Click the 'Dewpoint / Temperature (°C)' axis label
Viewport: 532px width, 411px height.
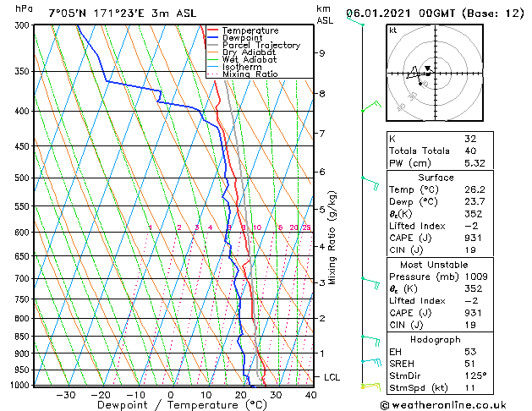pos(182,405)
